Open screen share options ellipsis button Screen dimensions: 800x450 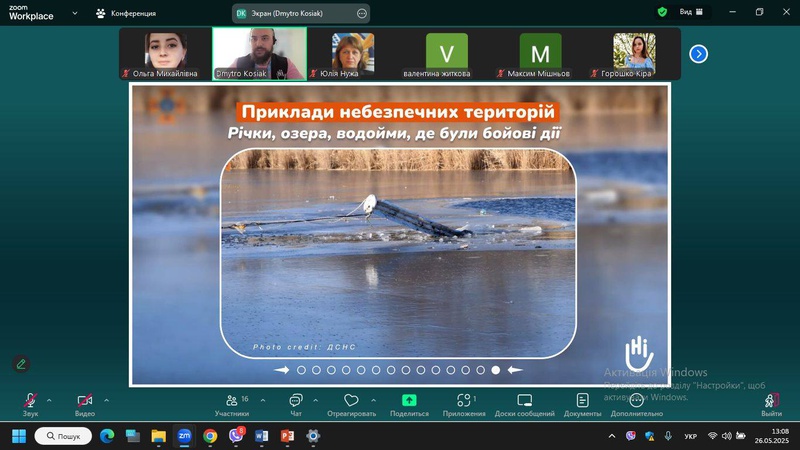coord(362,13)
